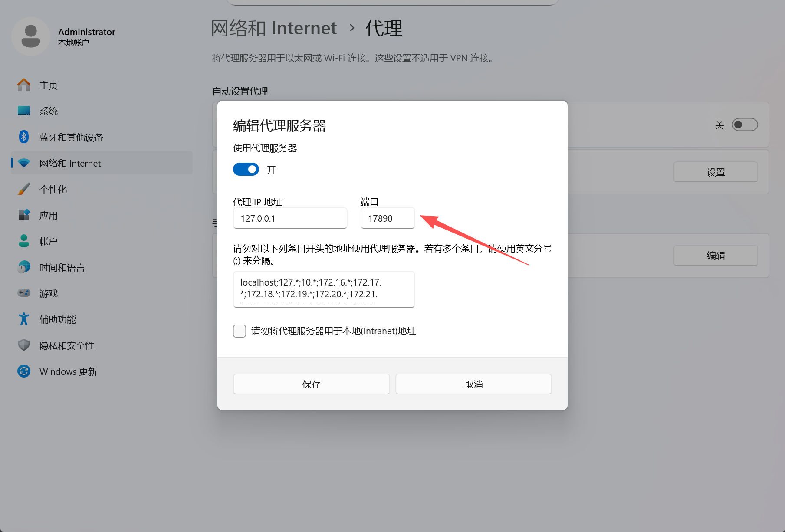Open 个性化 settings
This screenshot has width=785, height=532.
[102, 189]
